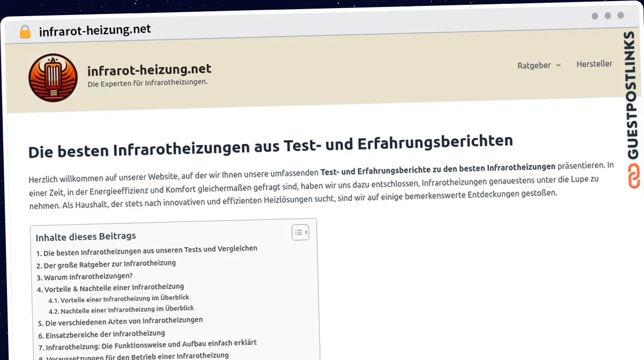
Task: Expand the Ratgeber menu chevron
Action: coord(558,65)
